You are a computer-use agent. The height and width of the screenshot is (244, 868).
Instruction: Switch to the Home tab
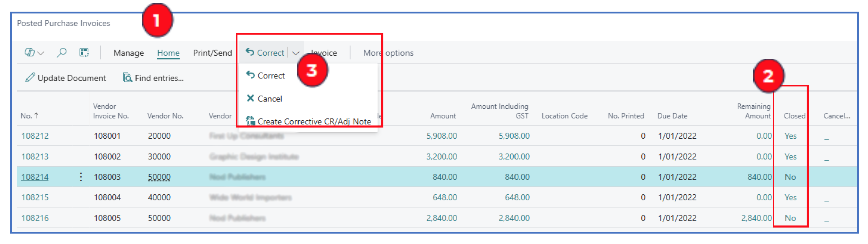168,53
